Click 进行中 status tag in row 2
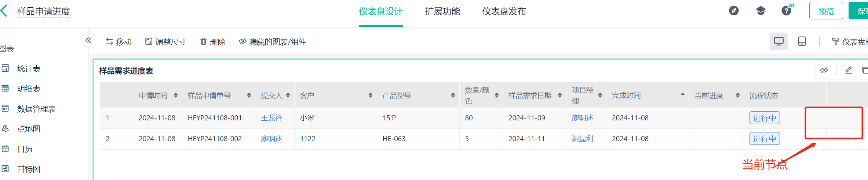Viewport: 868px width, 180px height. point(765,139)
